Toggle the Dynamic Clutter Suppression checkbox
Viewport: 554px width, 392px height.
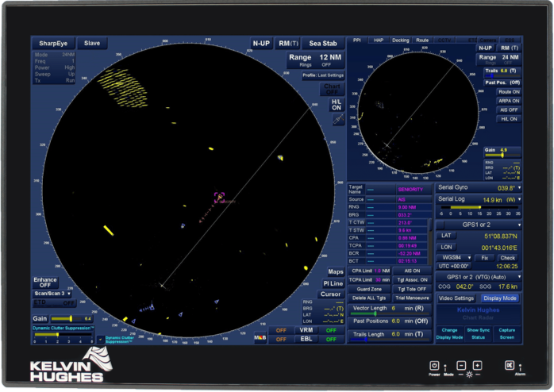100,339
